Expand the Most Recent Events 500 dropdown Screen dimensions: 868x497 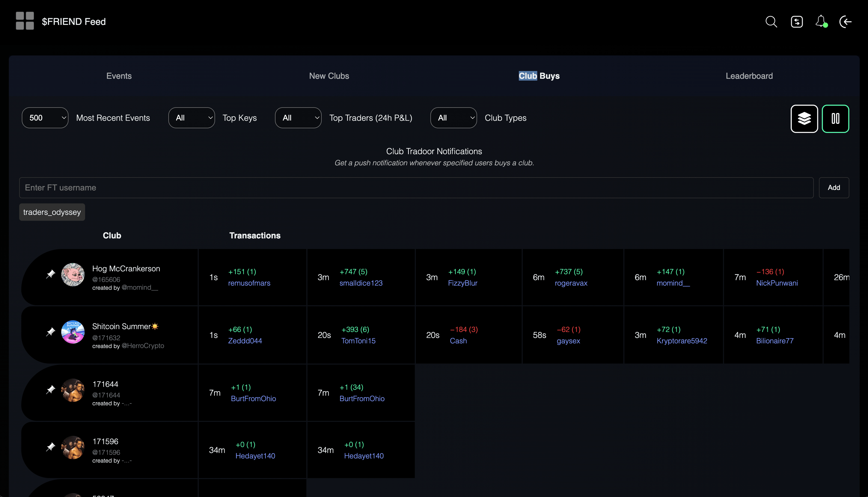click(45, 118)
